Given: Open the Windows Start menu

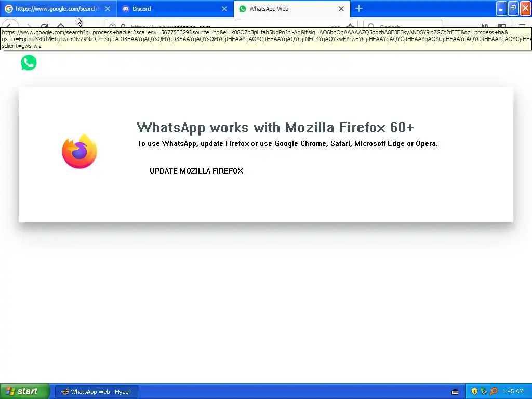Looking at the screenshot, I should click(x=25, y=391).
